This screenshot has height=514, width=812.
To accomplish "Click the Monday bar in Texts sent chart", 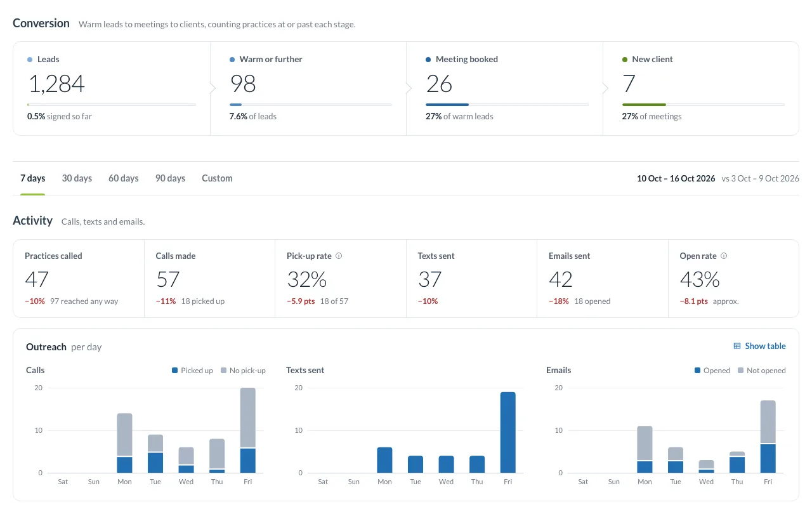I will pyautogui.click(x=385, y=460).
